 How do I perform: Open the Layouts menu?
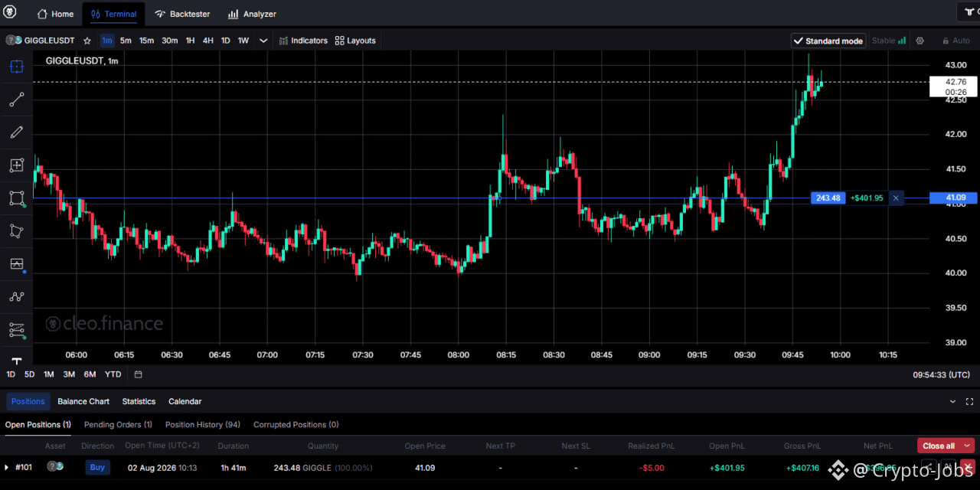(355, 41)
